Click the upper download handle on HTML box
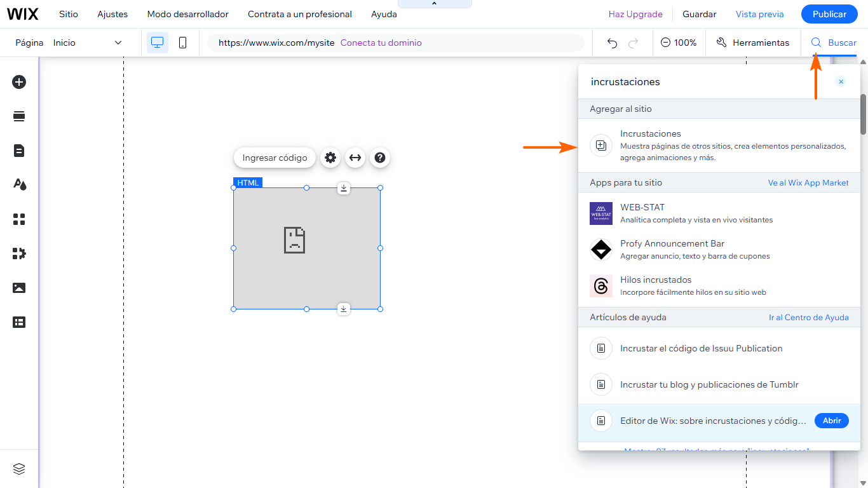This screenshot has height=488, width=868. [344, 188]
